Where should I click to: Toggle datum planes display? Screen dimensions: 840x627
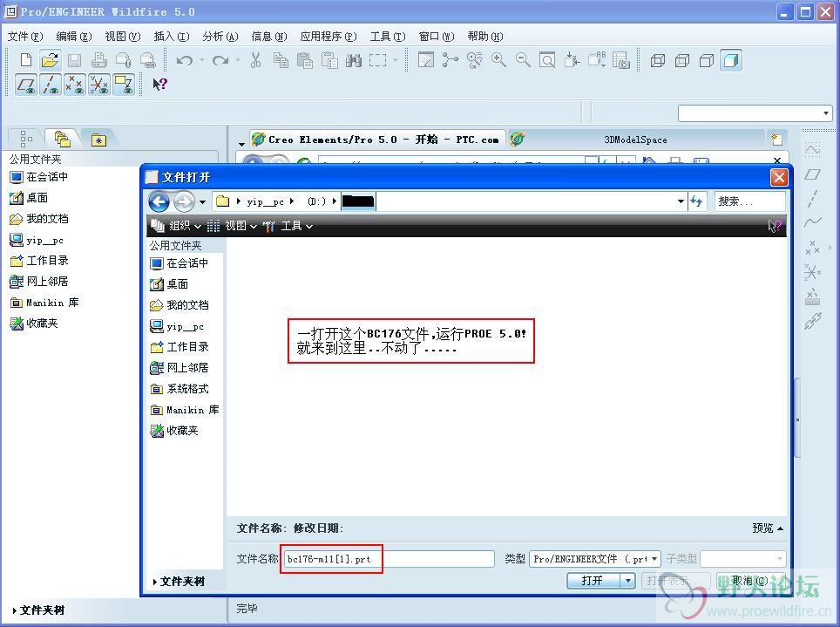(x=26, y=85)
